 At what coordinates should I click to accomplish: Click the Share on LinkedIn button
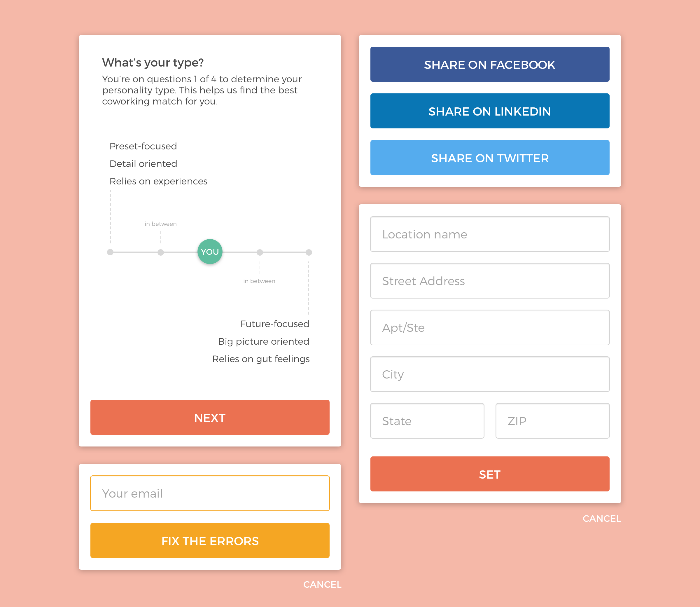pos(489,111)
